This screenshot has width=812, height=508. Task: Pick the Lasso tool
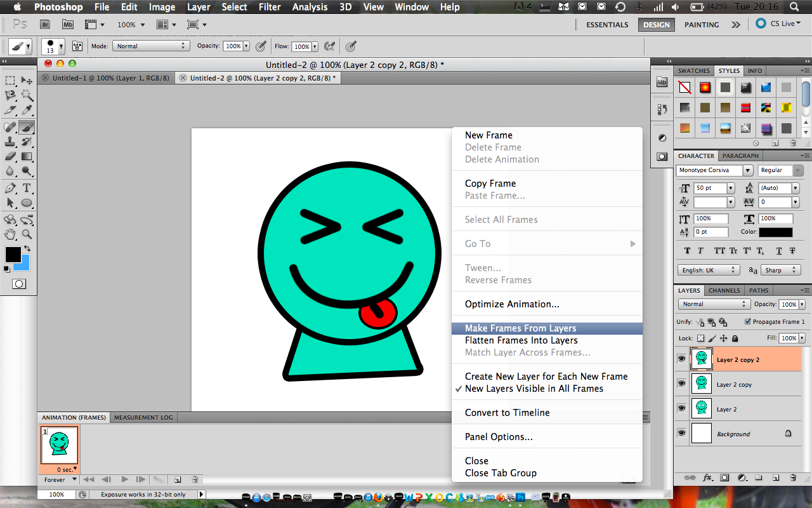10,95
